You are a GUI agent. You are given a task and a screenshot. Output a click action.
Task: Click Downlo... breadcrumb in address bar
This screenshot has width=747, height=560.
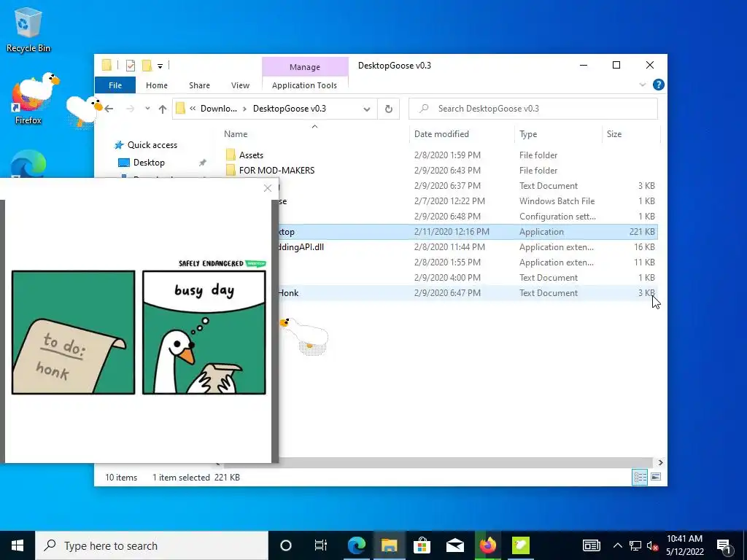[x=219, y=109]
